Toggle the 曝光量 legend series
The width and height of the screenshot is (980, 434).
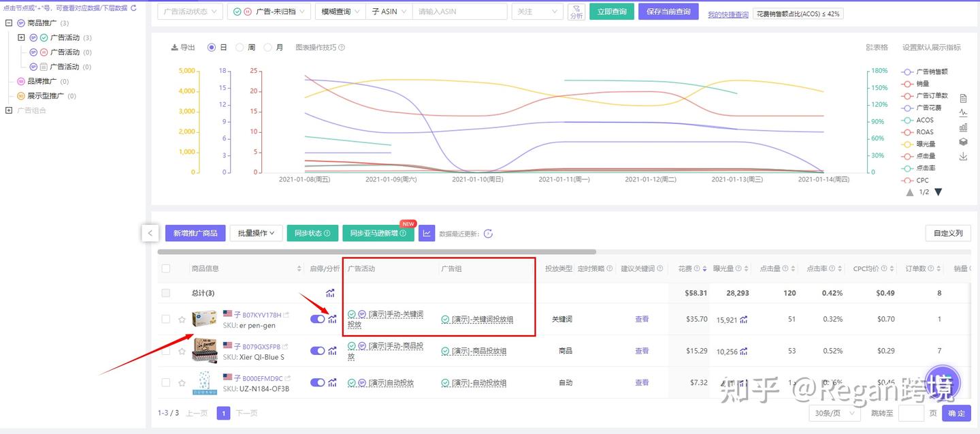click(x=918, y=144)
